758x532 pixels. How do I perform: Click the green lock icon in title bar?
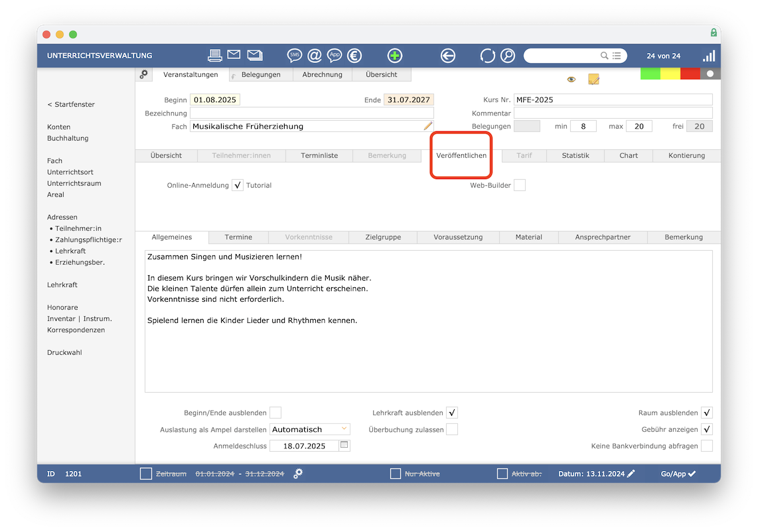pyautogui.click(x=714, y=33)
